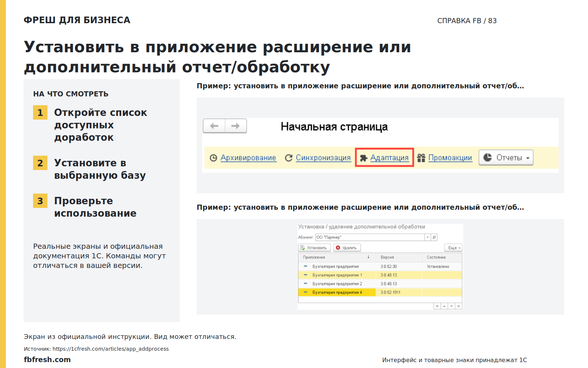The height and width of the screenshot is (368, 588).
Task: Click the Синхронизация refresh icon
Action: [x=288, y=158]
